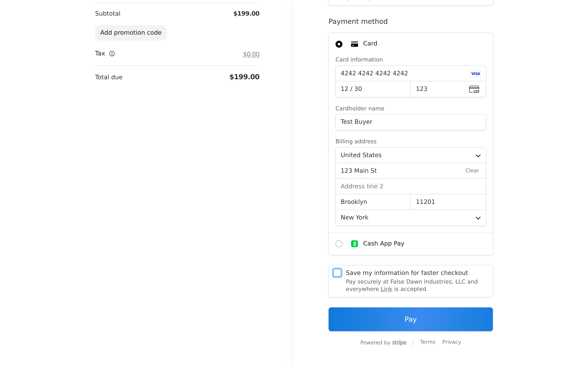Click the expiry date field 12 / 30
Screen dimensions: 588x368
coord(373,89)
